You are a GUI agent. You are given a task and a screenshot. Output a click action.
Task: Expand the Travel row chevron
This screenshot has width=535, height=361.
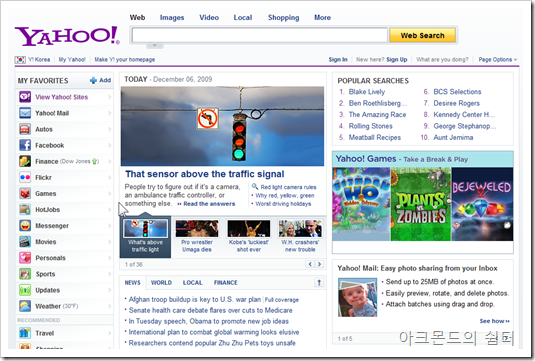coord(110,333)
